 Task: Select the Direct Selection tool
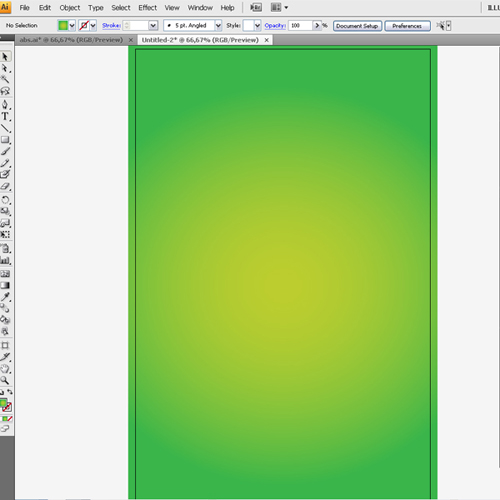tap(5, 68)
